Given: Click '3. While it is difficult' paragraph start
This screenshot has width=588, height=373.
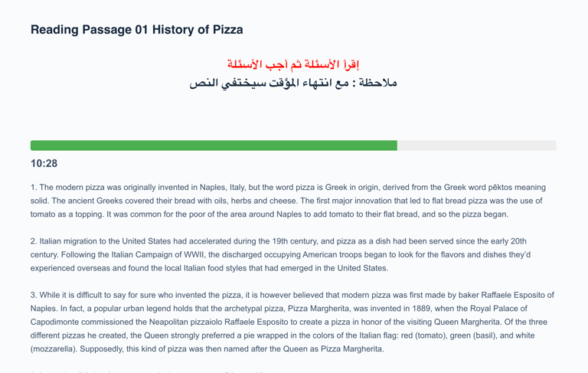Looking at the screenshot, I should click(71, 296).
